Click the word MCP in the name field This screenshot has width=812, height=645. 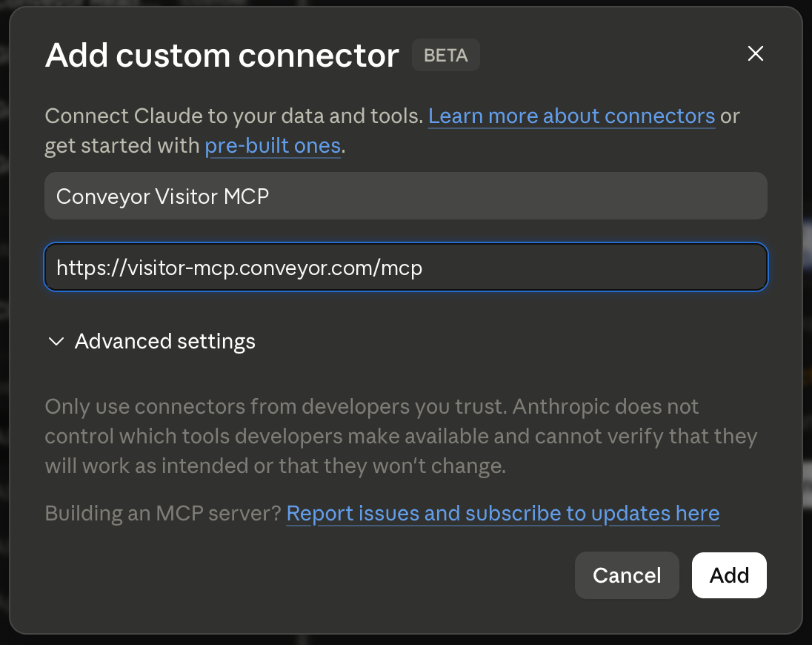[247, 197]
